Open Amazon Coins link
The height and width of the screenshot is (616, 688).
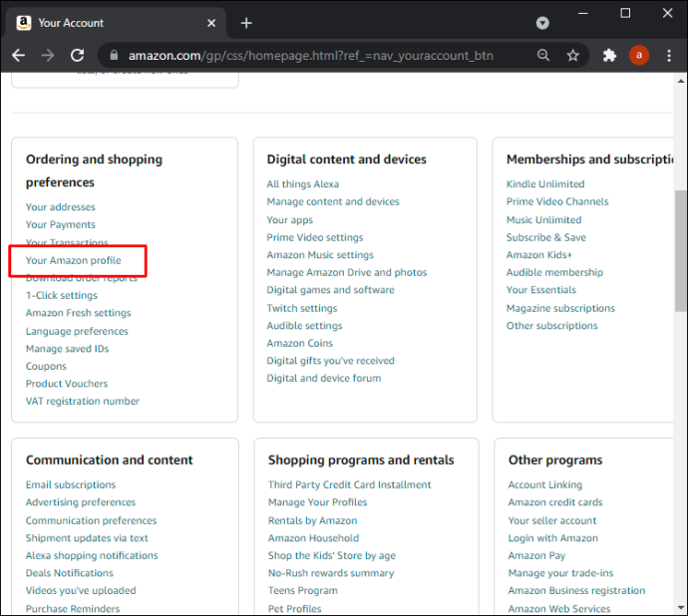(x=300, y=344)
